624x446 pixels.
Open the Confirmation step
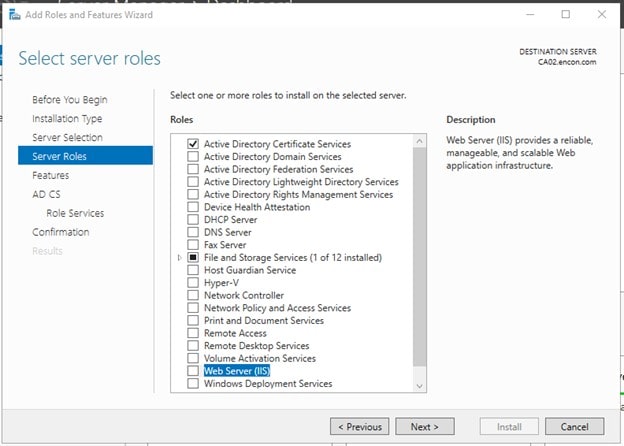tap(60, 232)
